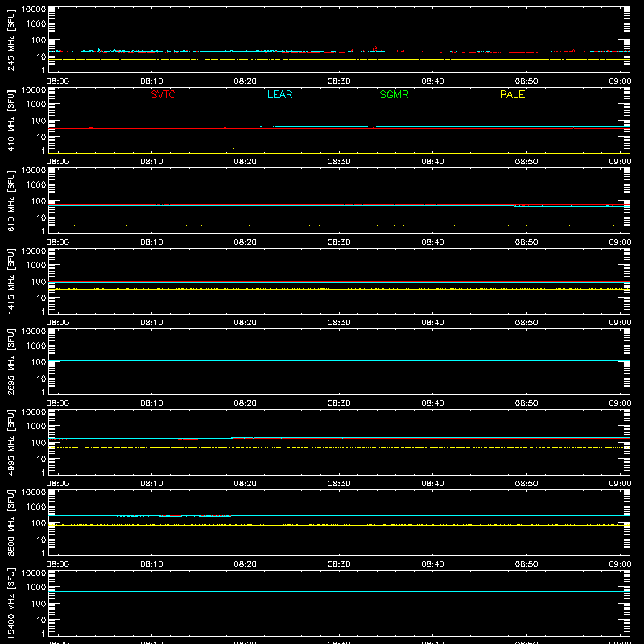The width and height of the screenshot is (644, 644).
Task: Click the 10000 label on 2695 MHz axis
Action: [34, 332]
